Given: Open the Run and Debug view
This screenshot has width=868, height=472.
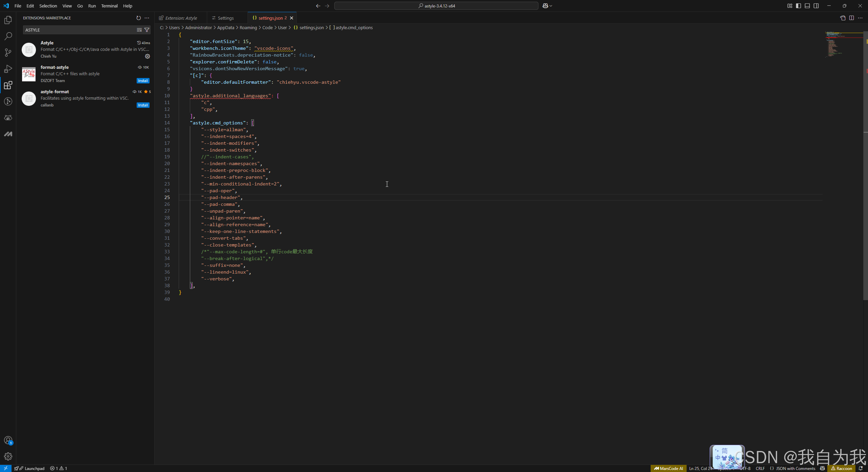Looking at the screenshot, I should coord(8,69).
